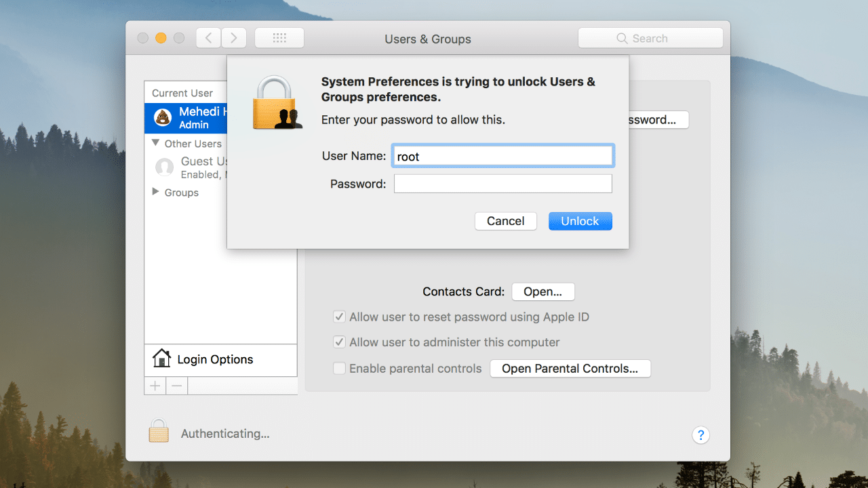
Task: Enable parental controls checkbox
Action: (x=339, y=369)
